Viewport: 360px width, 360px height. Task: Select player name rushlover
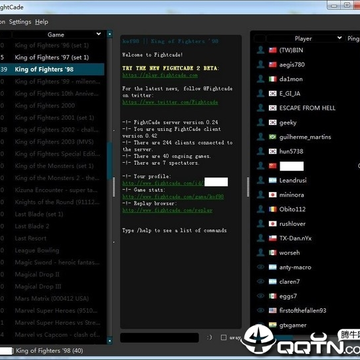(x=293, y=224)
